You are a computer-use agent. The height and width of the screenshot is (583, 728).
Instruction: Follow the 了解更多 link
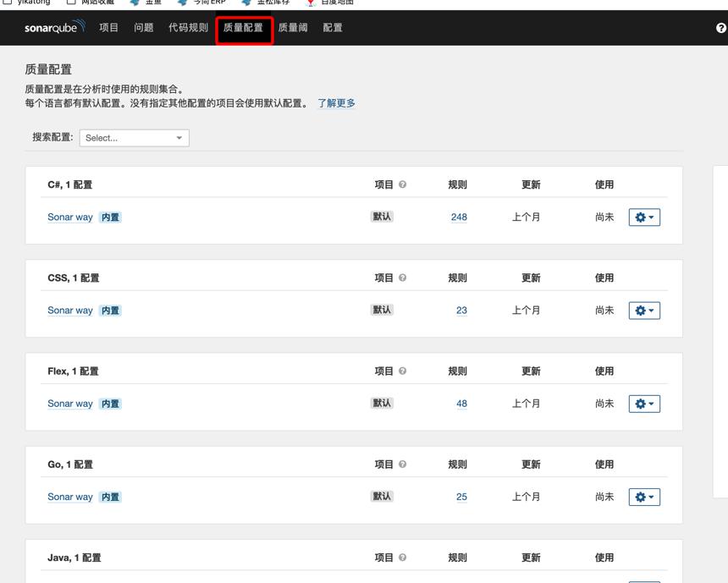click(336, 103)
